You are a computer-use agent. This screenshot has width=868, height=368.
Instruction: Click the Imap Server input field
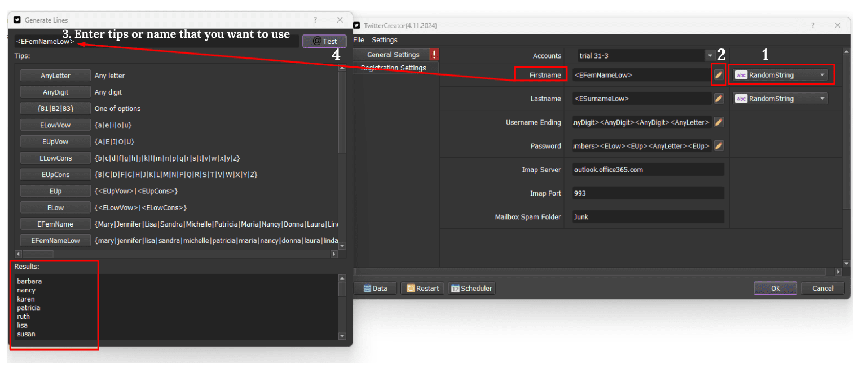point(648,170)
